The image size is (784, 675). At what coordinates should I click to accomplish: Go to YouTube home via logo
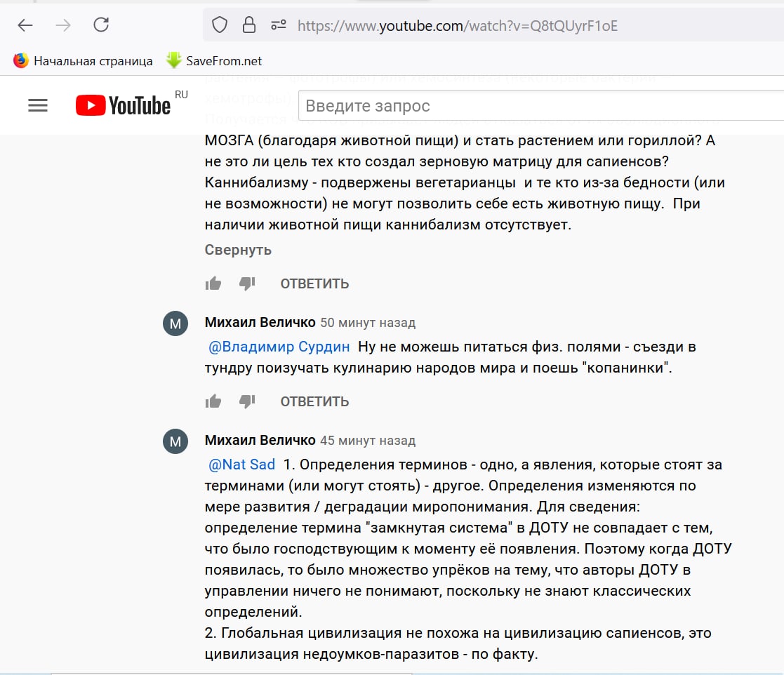(x=124, y=106)
